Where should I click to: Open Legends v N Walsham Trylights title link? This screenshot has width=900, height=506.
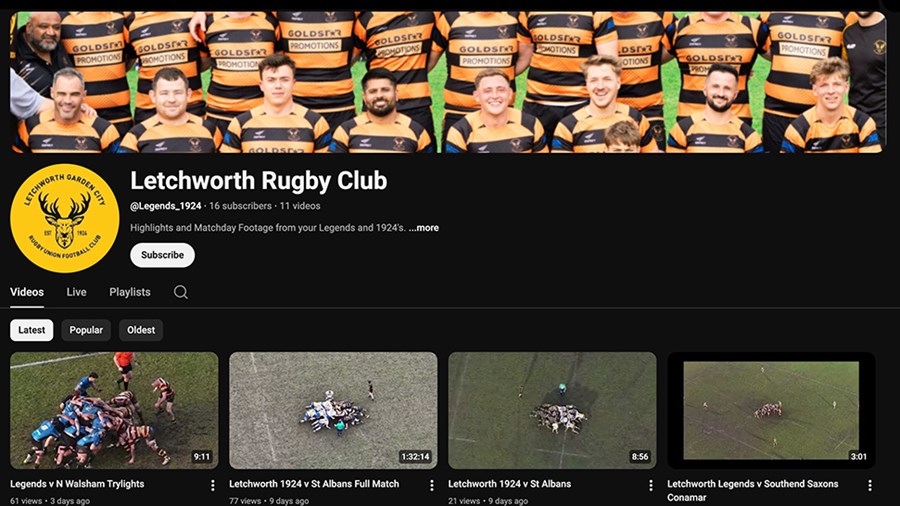pyautogui.click(x=77, y=484)
